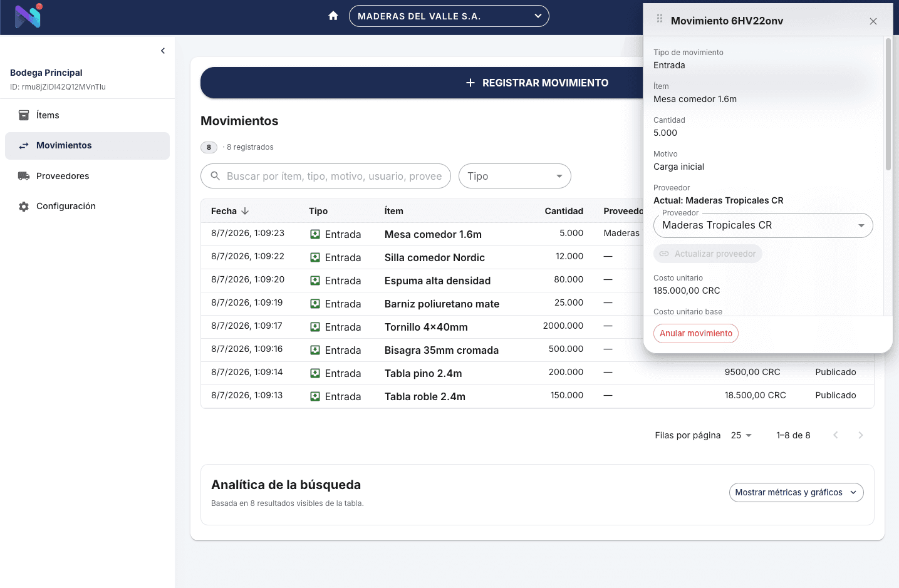Screen dimensions: 899x588
Task: Click the Carga inicial motivo value
Action: click(678, 167)
